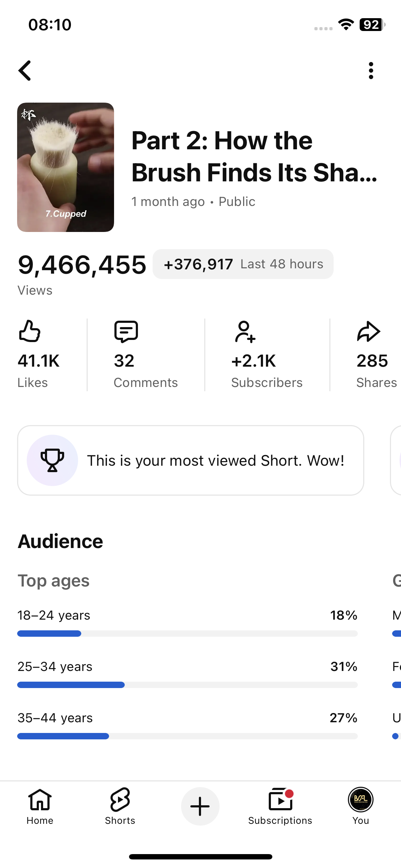Tap the 9,466,455 views count
The image size is (401, 868).
[x=82, y=265]
